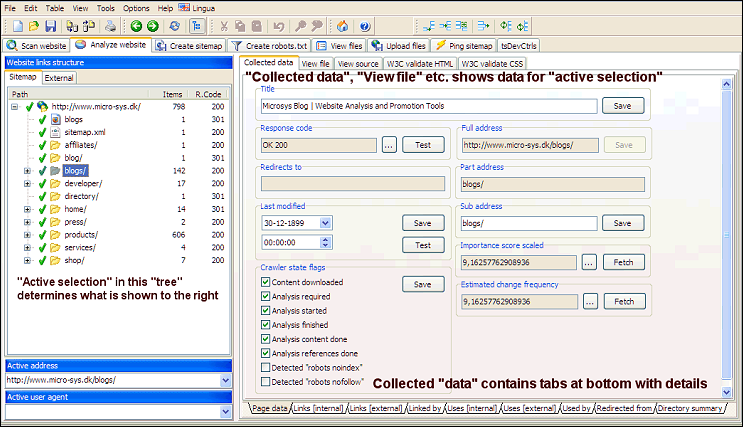
Task: Switch to the External links tab
Action: tap(59, 78)
